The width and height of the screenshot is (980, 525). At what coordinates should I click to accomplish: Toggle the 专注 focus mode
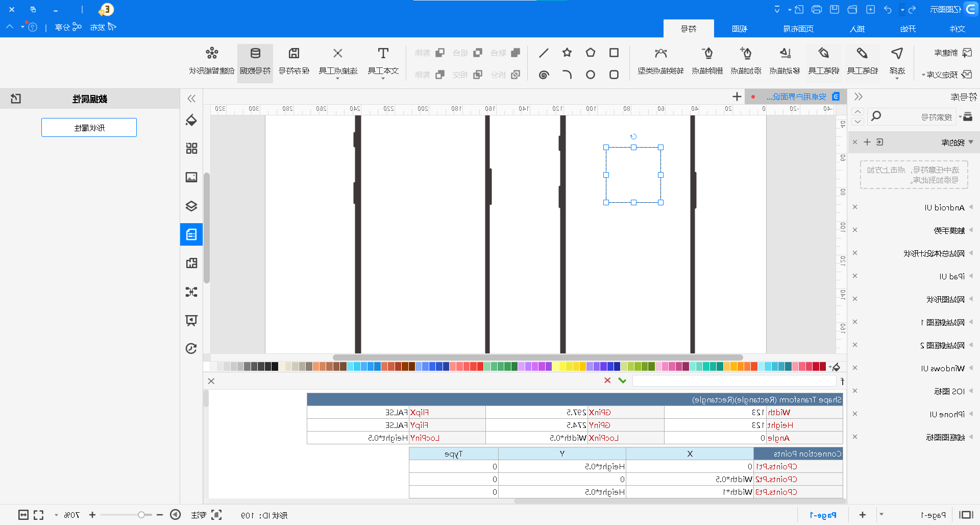206,515
